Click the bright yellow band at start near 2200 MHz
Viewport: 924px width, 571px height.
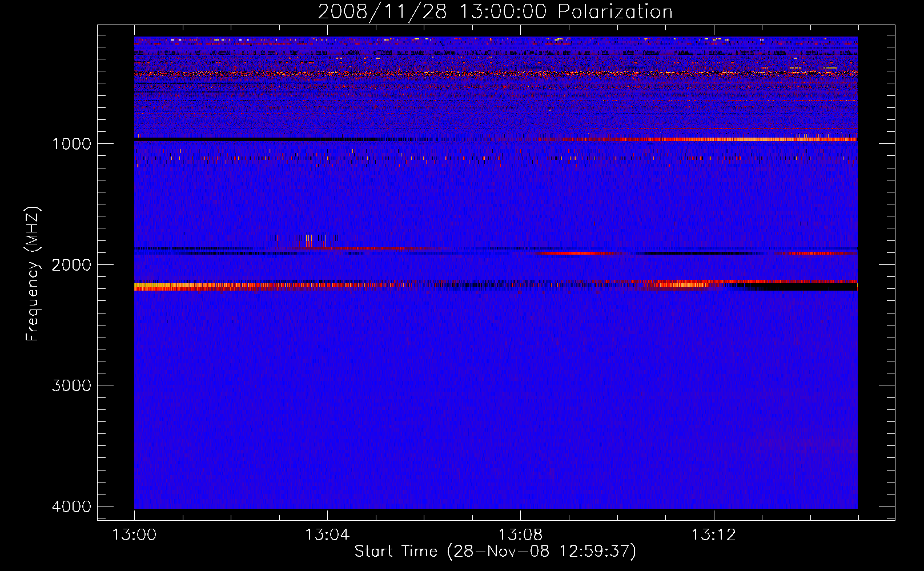(x=171, y=287)
